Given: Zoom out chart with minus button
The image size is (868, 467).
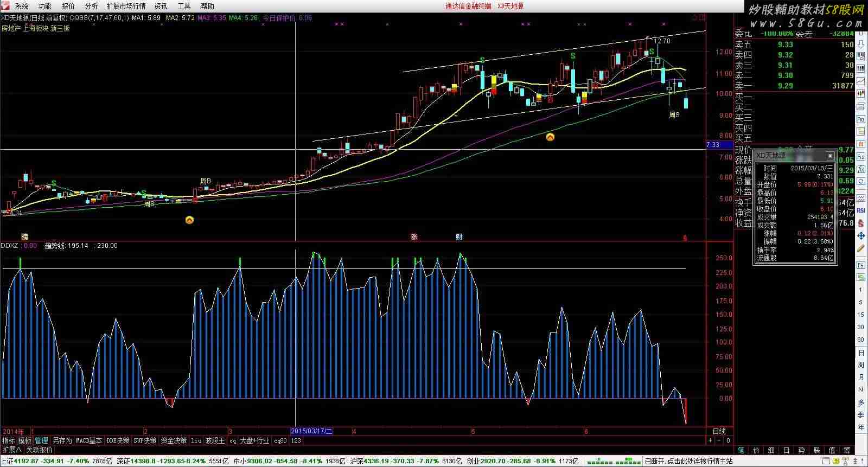Looking at the screenshot, I should tap(719, 440).
